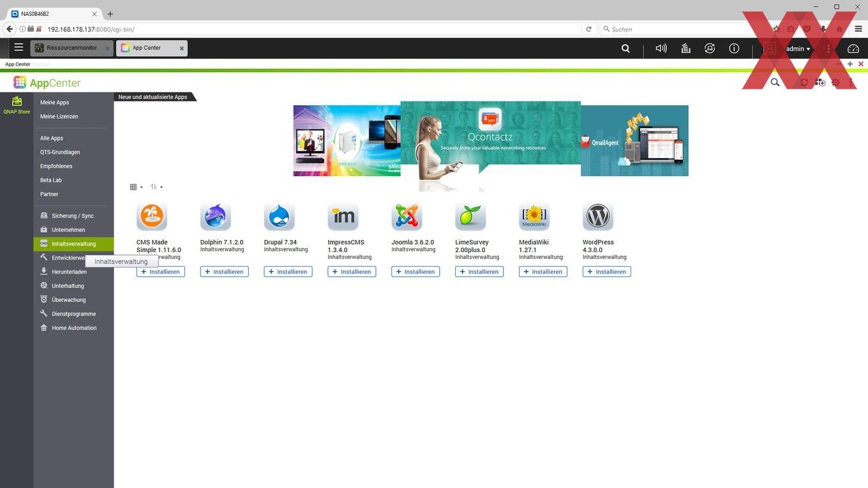Viewport: 868px width, 488px height.
Task: Select Inhaltsverwaltung category
Action: click(73, 244)
